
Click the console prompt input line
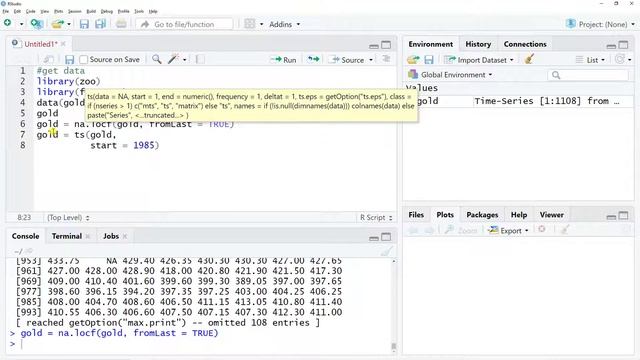click(200, 344)
